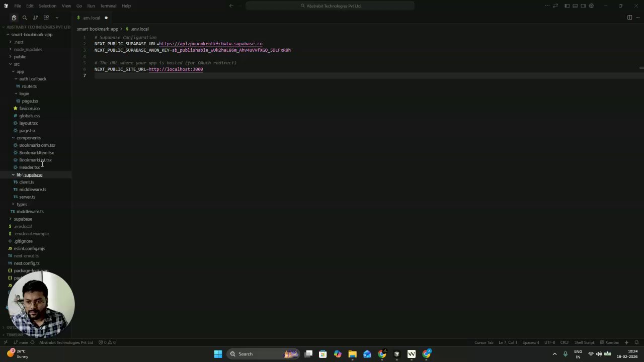
Task: Toggle the bottom panel layout icon
Action: pyautogui.click(x=575, y=6)
